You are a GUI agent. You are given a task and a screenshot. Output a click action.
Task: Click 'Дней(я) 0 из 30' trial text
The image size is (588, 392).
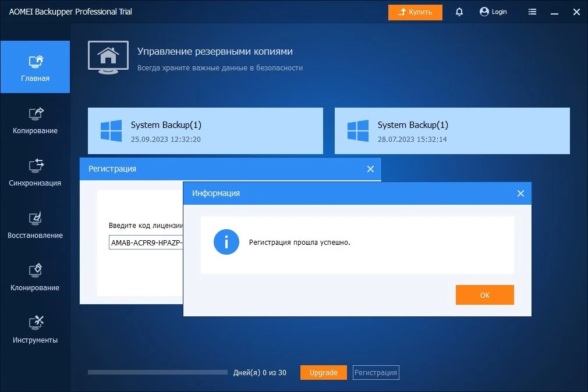(260, 372)
